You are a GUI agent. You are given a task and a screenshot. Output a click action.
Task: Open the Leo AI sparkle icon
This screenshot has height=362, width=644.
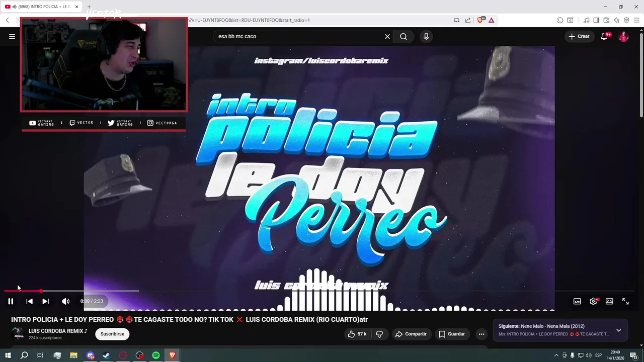click(616, 20)
